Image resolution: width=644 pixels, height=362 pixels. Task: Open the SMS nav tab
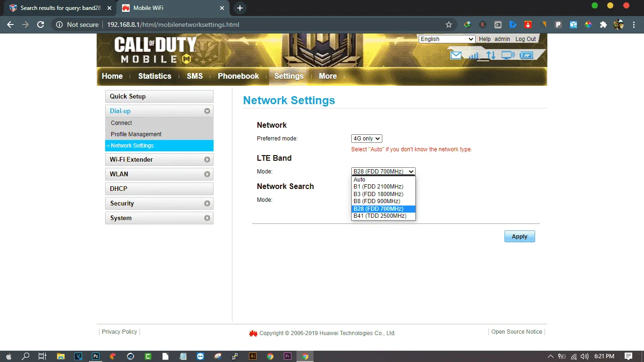pyautogui.click(x=195, y=76)
